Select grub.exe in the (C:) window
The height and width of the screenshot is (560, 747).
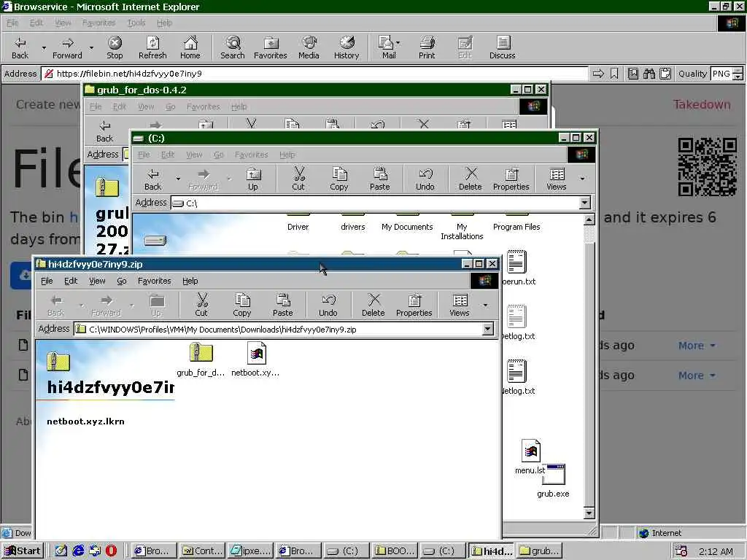click(553, 481)
